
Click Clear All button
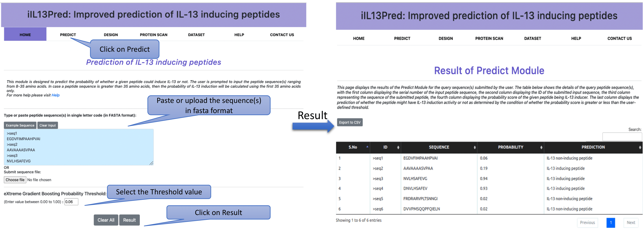coord(106,220)
